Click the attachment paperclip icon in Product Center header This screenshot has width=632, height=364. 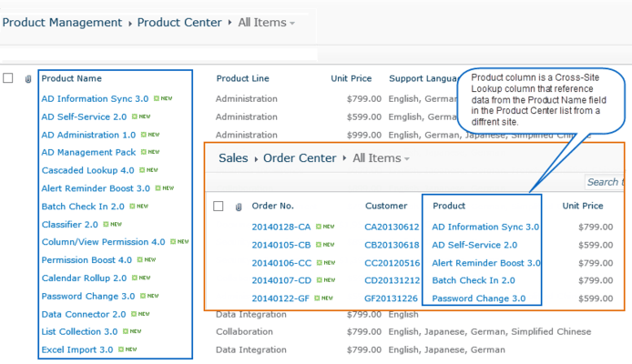pos(28,79)
